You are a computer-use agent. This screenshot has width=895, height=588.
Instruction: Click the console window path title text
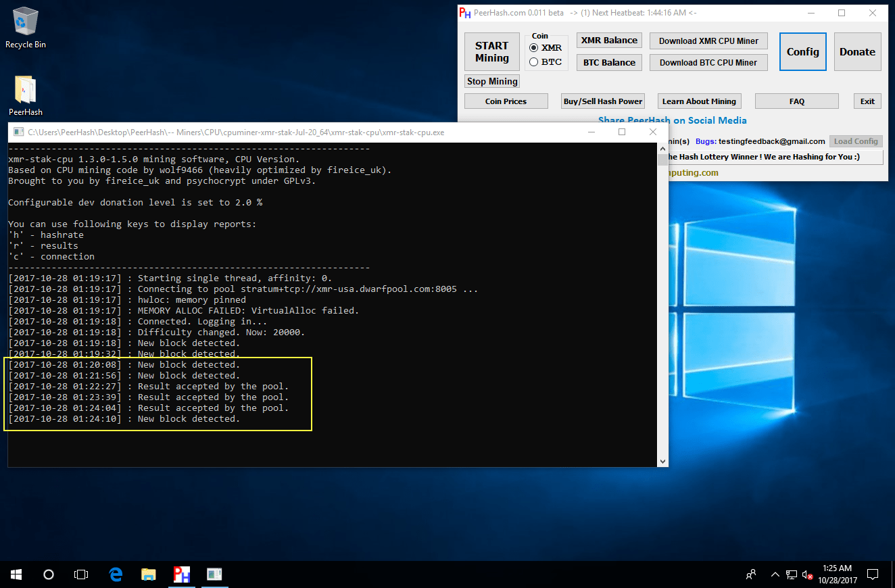point(236,132)
